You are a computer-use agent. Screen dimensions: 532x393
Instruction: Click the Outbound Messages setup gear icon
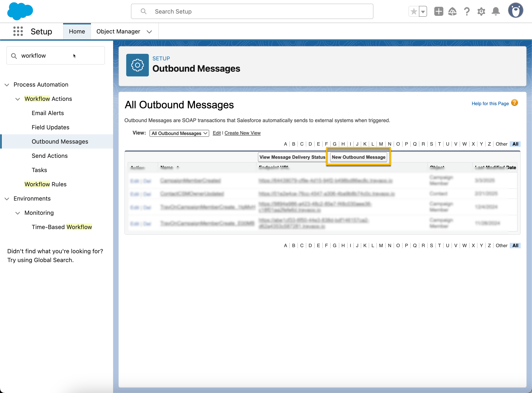click(137, 65)
